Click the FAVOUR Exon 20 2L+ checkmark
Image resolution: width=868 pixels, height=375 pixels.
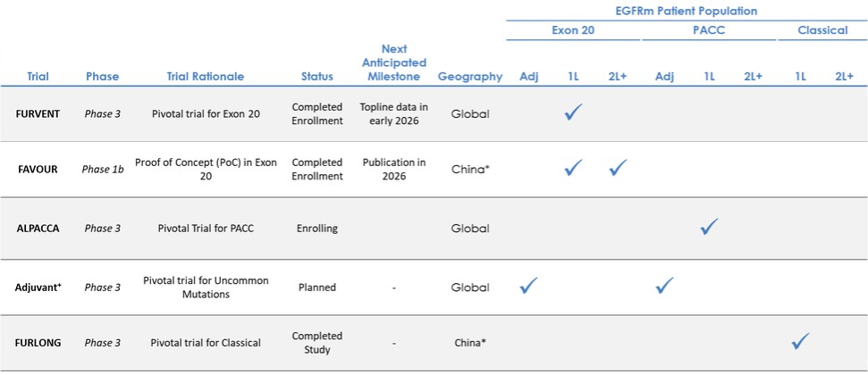pos(618,167)
